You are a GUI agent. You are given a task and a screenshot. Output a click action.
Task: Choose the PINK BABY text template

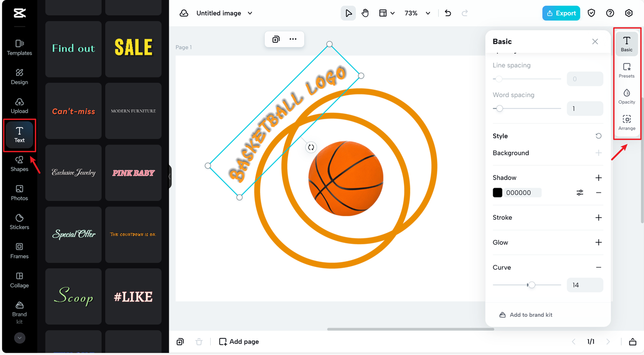click(x=133, y=173)
